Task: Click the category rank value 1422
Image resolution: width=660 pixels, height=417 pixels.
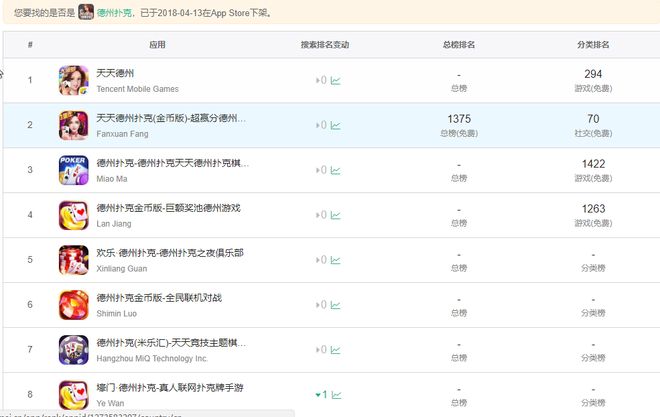Action: tap(593, 164)
